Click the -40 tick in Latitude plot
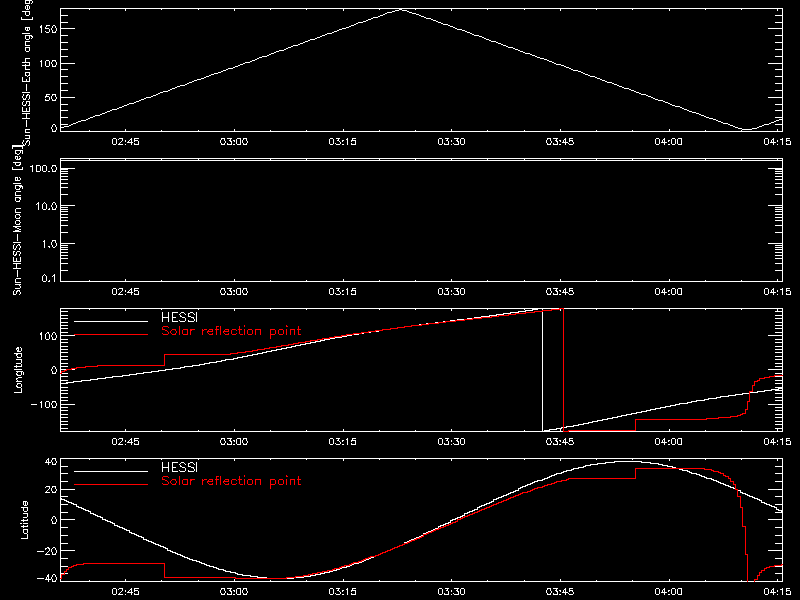800x600 pixels. pos(47,578)
